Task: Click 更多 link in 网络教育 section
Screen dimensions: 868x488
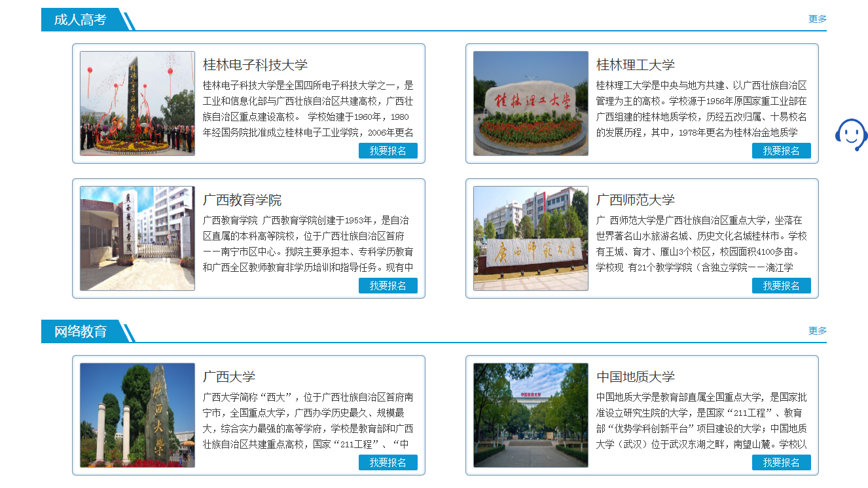Action: click(818, 331)
